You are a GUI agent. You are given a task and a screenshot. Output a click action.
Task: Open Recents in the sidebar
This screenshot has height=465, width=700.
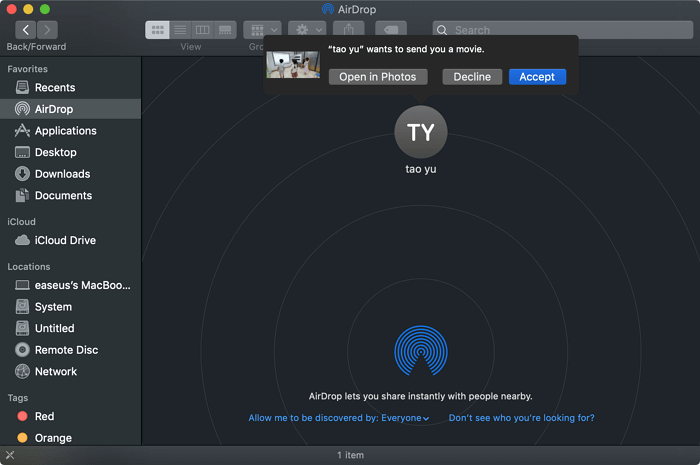(x=55, y=88)
